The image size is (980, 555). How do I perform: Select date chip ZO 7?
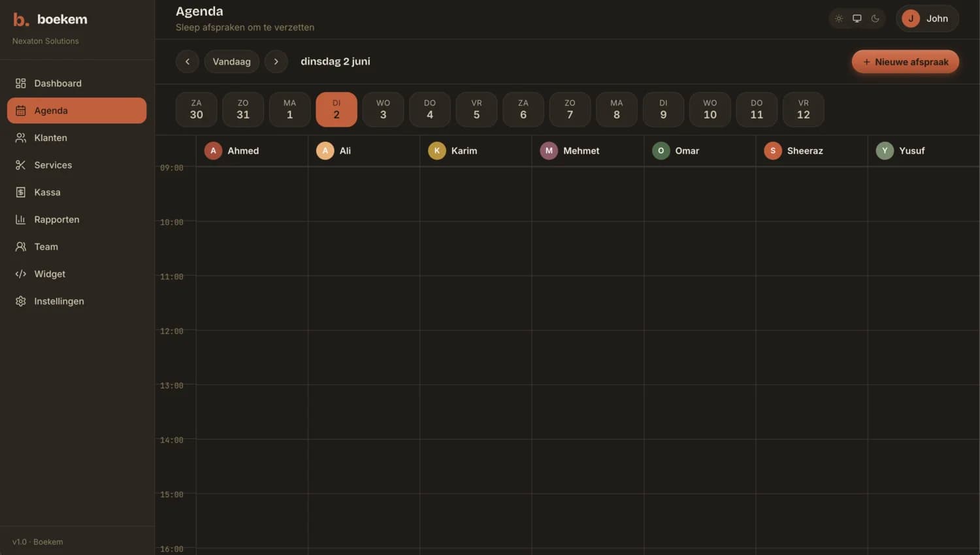pos(570,110)
